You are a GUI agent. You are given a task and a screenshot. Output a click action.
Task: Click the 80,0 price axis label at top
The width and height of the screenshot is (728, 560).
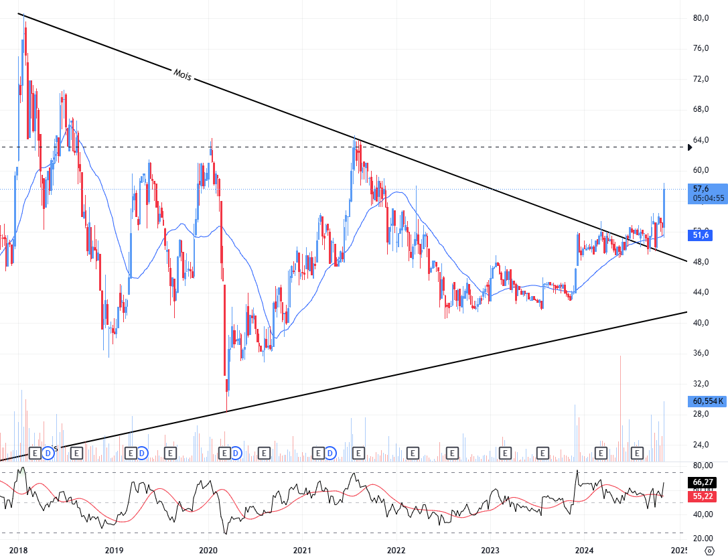(x=701, y=18)
